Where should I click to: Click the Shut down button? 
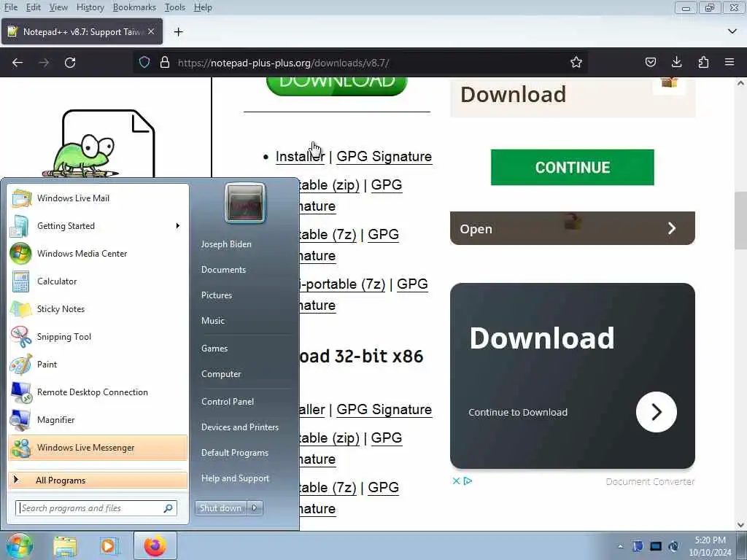click(x=220, y=508)
